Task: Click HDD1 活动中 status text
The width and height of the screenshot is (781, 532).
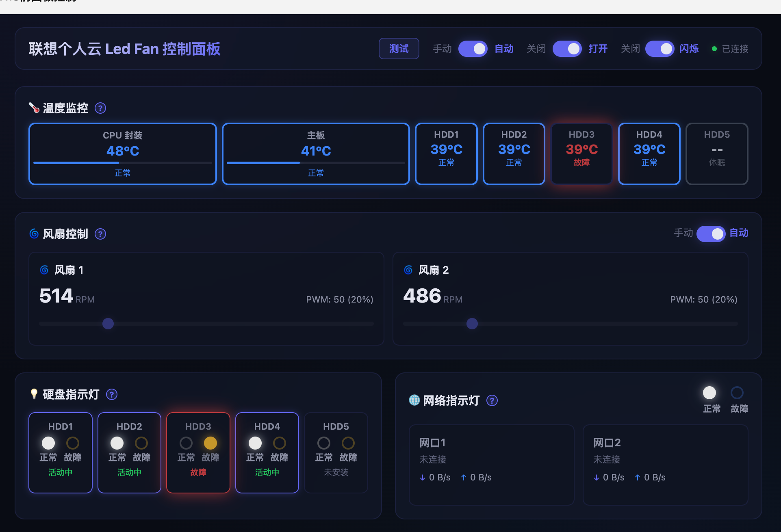Action: point(61,472)
